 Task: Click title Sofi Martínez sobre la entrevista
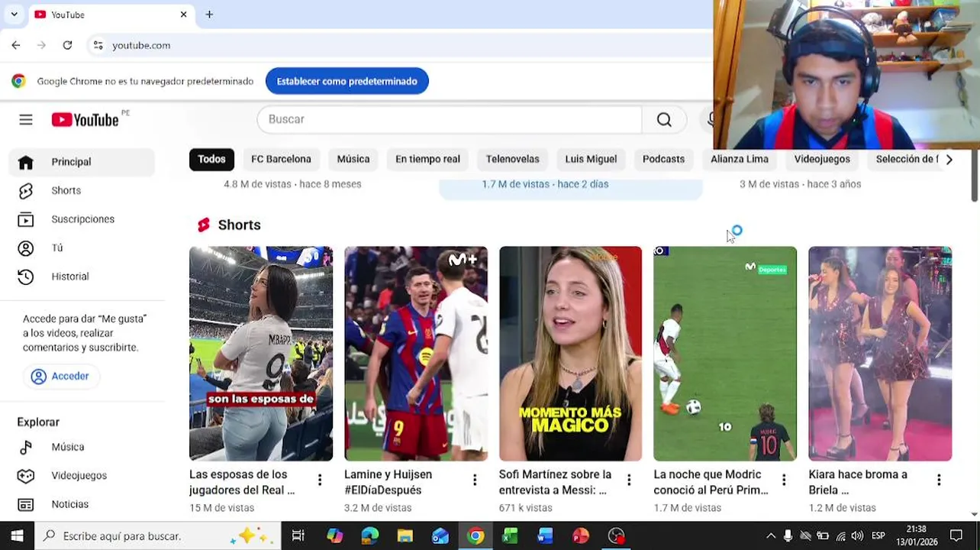click(x=555, y=482)
